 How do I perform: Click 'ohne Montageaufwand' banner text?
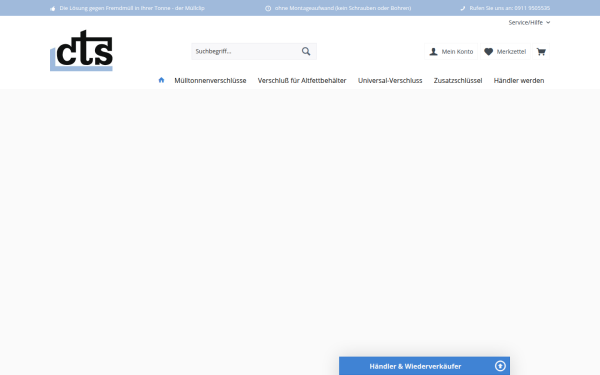pos(343,8)
